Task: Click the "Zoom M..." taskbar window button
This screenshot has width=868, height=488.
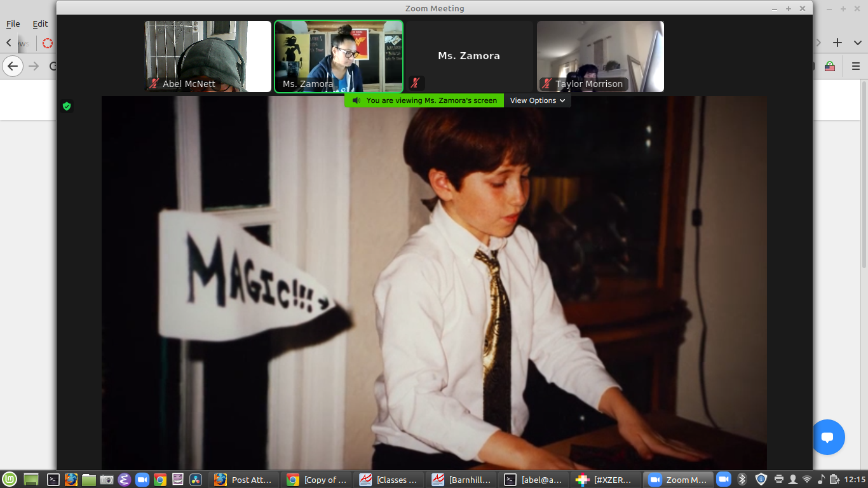Action: point(679,480)
